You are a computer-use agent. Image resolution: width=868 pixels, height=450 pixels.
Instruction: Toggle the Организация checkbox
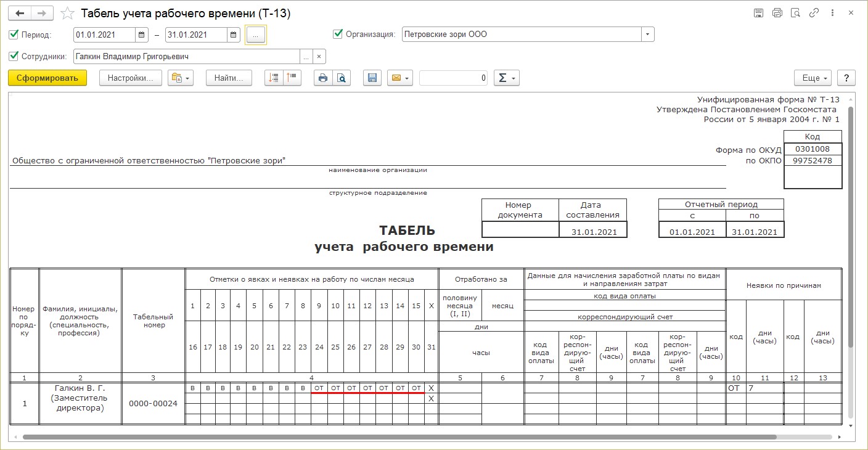338,34
